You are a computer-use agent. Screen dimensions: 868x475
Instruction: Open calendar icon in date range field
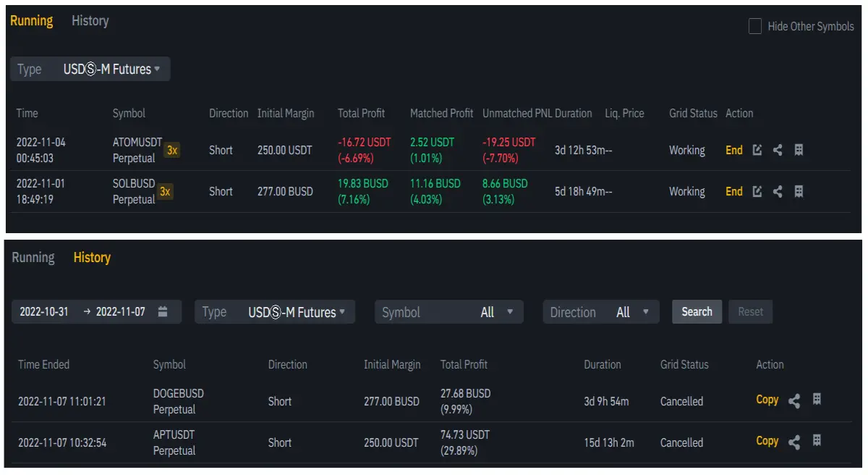point(163,311)
